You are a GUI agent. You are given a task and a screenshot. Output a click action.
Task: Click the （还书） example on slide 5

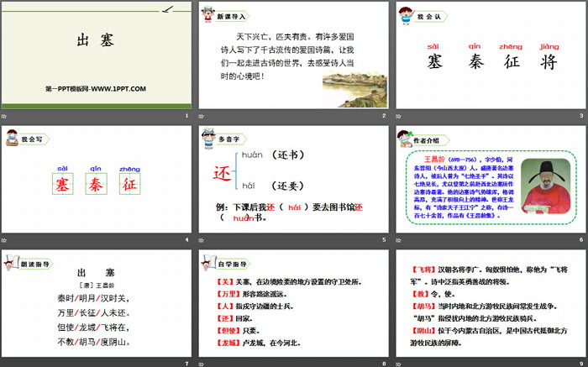(288, 155)
